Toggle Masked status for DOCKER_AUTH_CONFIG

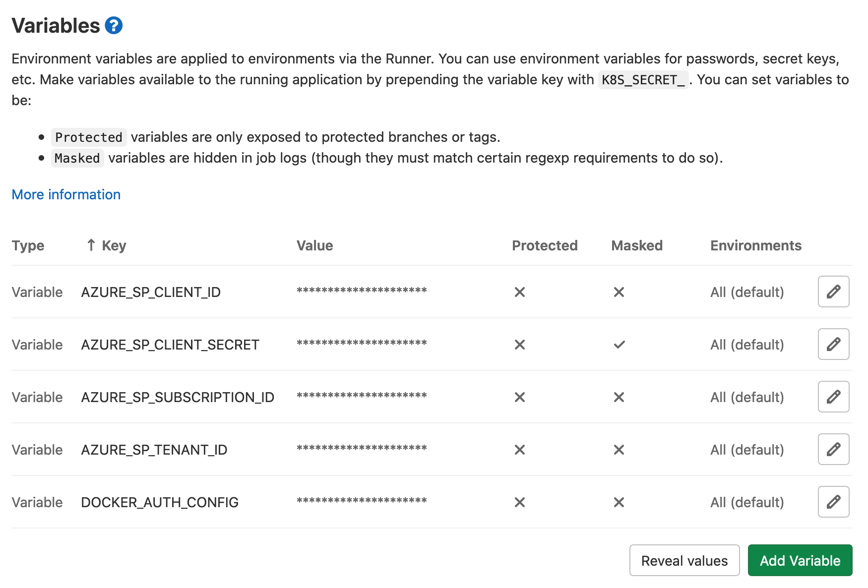pos(619,502)
